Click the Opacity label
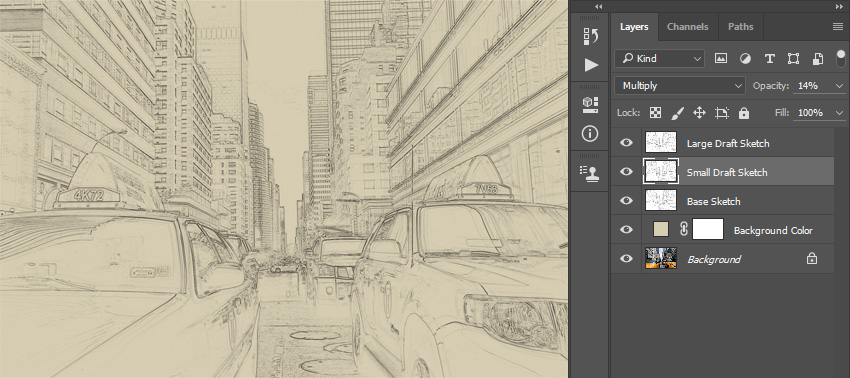This screenshot has width=850, height=378. click(x=770, y=86)
